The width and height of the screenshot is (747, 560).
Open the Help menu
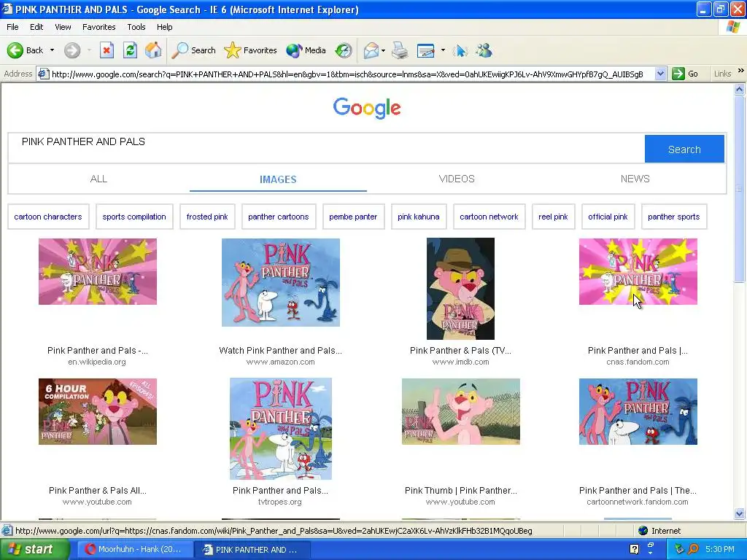click(x=164, y=27)
